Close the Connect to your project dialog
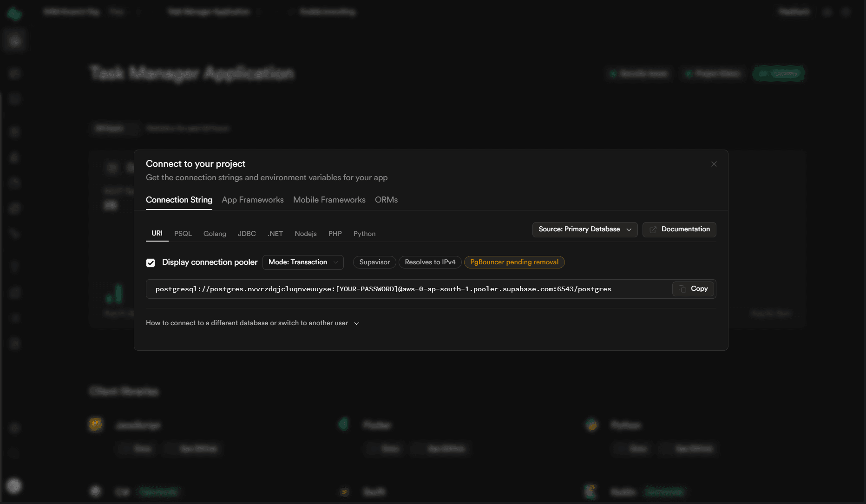 (x=714, y=164)
